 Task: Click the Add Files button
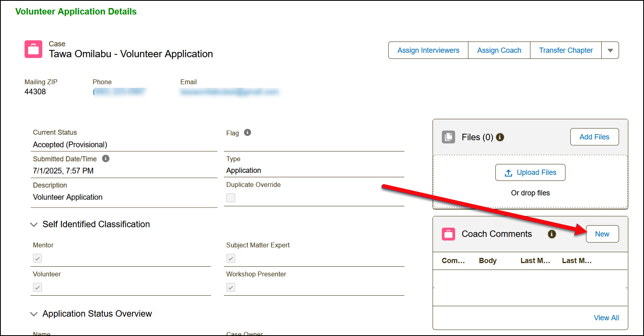[594, 137]
